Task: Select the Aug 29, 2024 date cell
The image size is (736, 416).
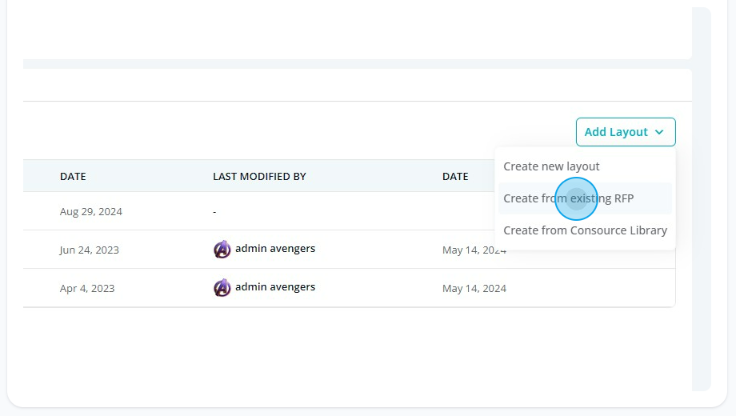Action: tap(91, 211)
